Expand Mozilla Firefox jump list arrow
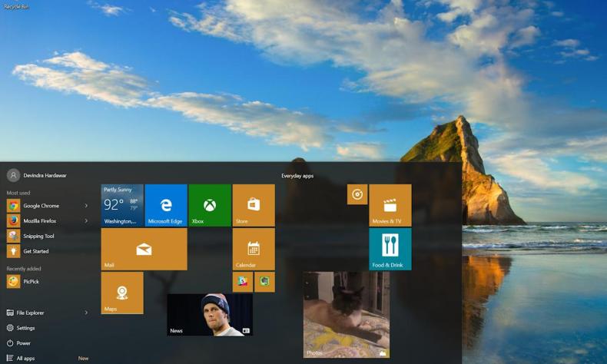 [x=86, y=221]
